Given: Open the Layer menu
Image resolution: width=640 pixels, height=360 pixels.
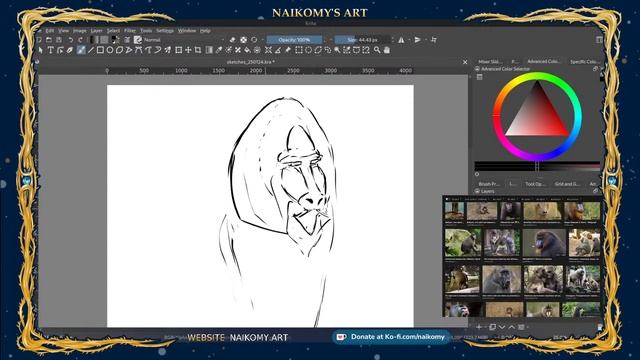Looking at the screenshot, I should (96, 31).
